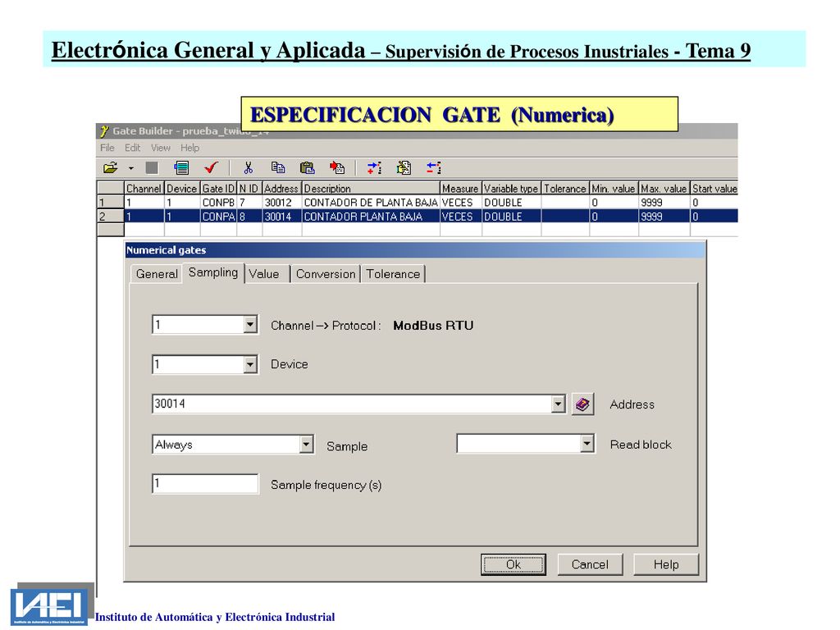Open the Help menu in Gate Builder
The image size is (840, 630).
point(189,148)
